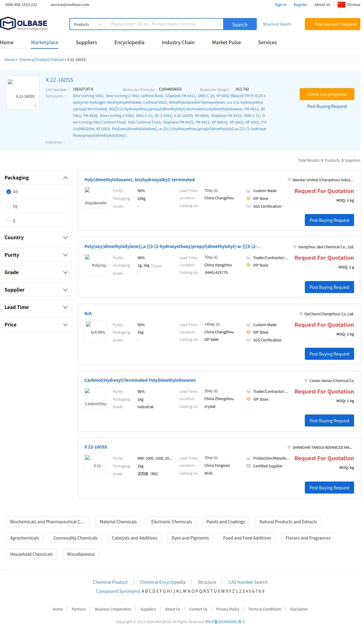Screen dimensions: 364x624
Task: Open the Market Pulse nav tab
Action: (x=226, y=42)
